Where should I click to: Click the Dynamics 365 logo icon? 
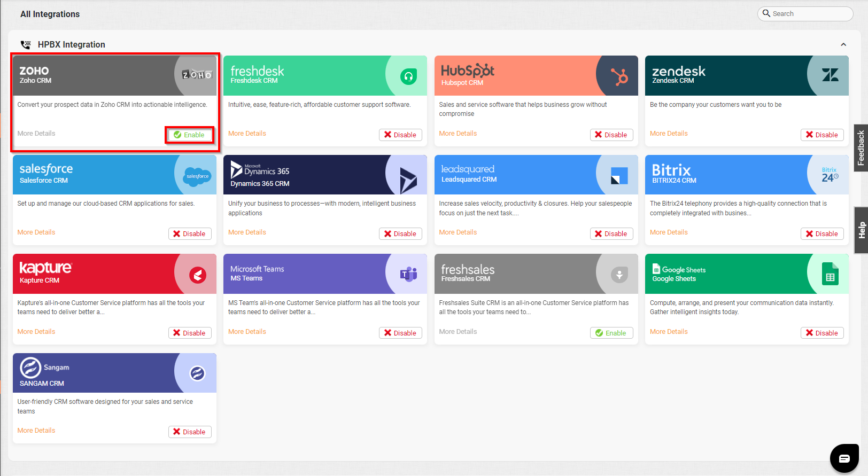click(408, 180)
